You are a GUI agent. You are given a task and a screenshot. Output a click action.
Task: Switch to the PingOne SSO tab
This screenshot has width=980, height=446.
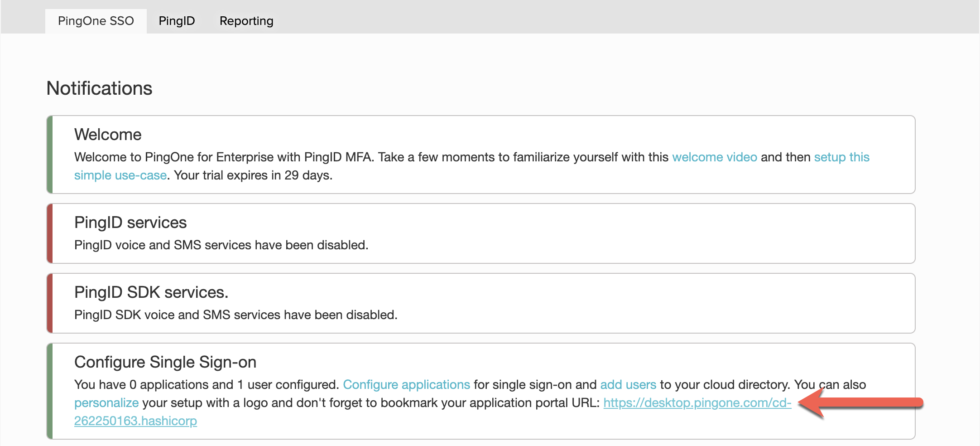click(96, 21)
